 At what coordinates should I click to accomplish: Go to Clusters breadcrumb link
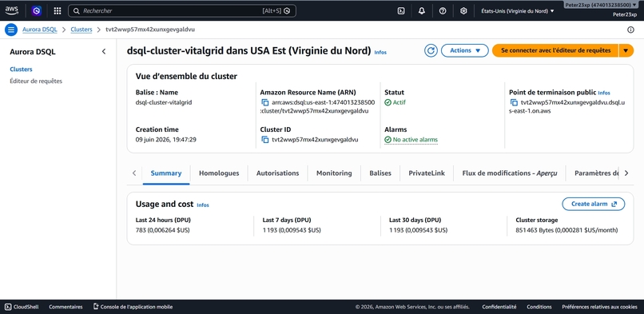81,30
